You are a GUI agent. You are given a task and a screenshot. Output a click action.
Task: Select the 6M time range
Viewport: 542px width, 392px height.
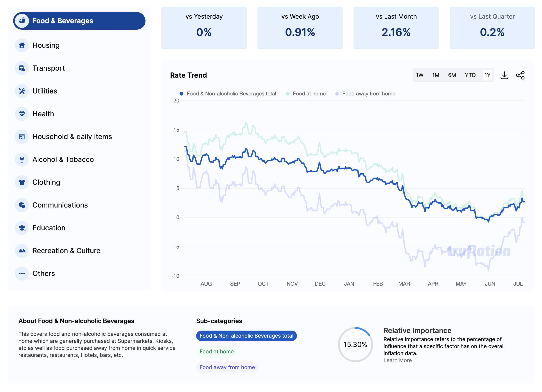coord(452,75)
